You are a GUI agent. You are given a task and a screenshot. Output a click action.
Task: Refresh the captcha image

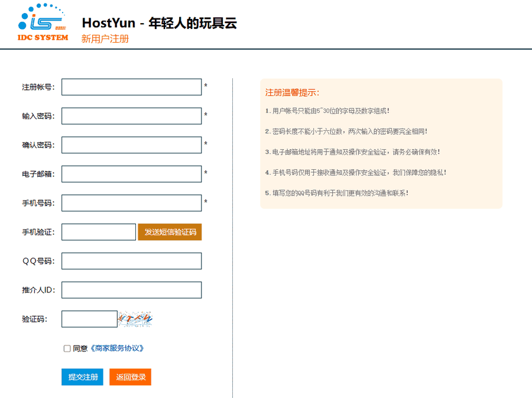tap(135, 318)
